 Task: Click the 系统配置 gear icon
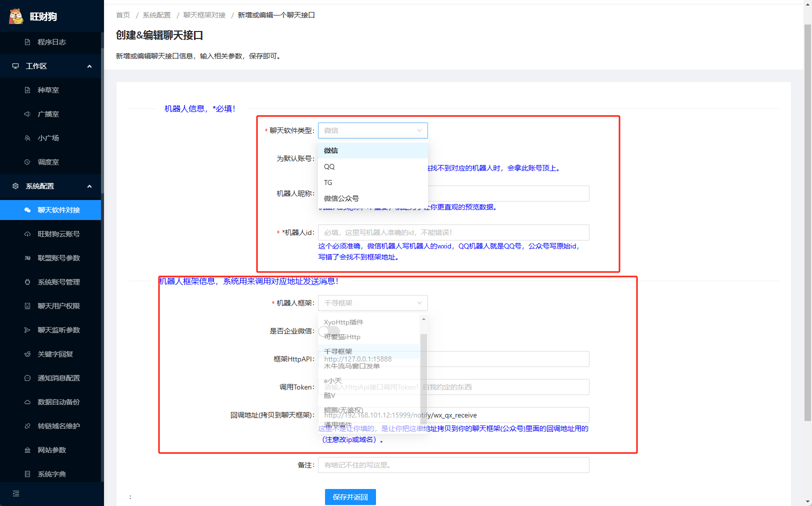(15, 186)
